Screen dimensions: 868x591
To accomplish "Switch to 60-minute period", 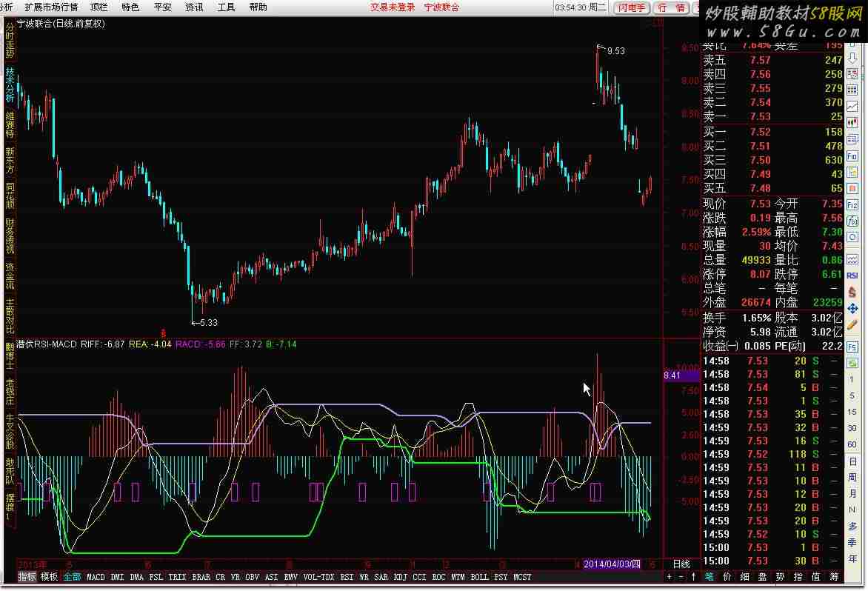I will point(852,444).
